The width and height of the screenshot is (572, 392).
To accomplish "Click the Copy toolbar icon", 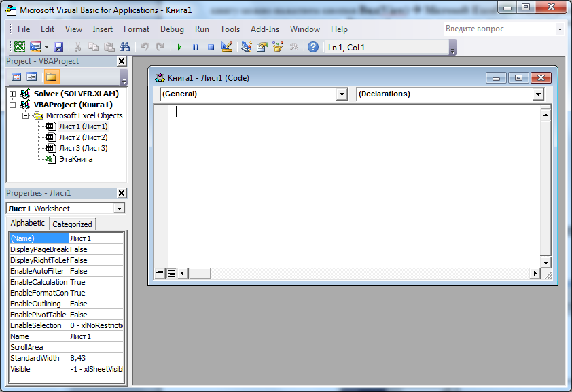I will pos(93,47).
